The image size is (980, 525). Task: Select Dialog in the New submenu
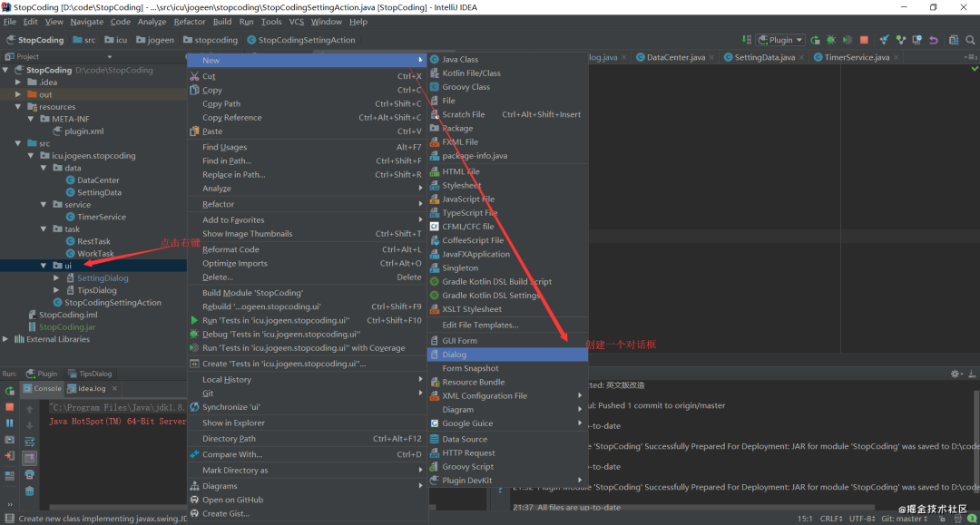tap(507, 355)
